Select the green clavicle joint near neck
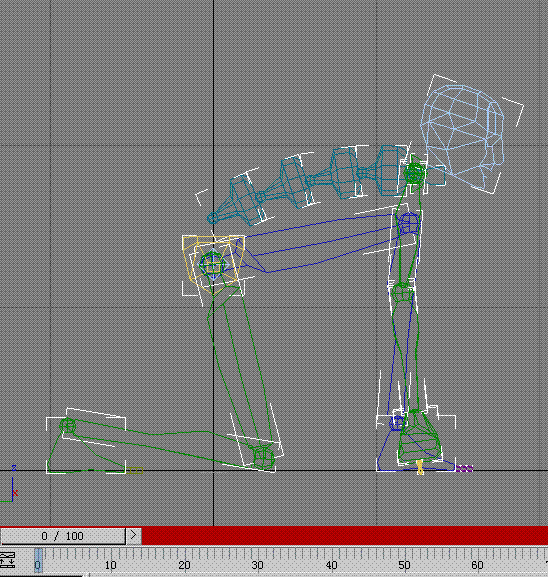The height and width of the screenshot is (577, 548). click(414, 173)
